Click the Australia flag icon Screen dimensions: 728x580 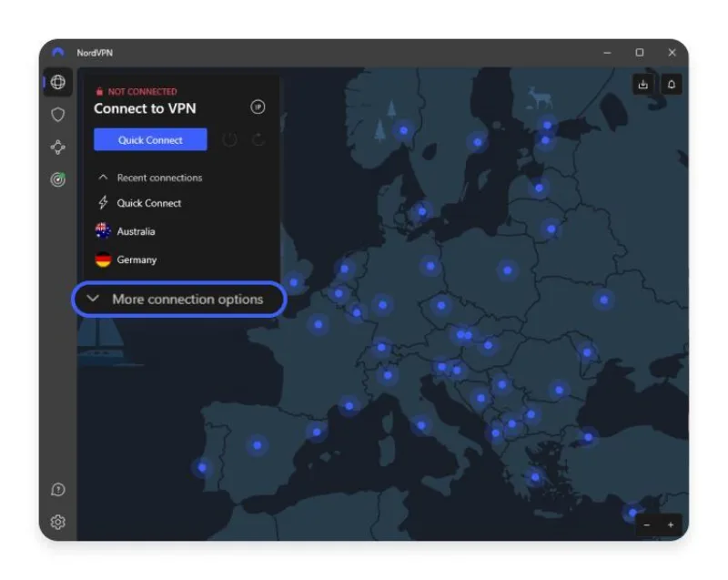click(x=103, y=230)
